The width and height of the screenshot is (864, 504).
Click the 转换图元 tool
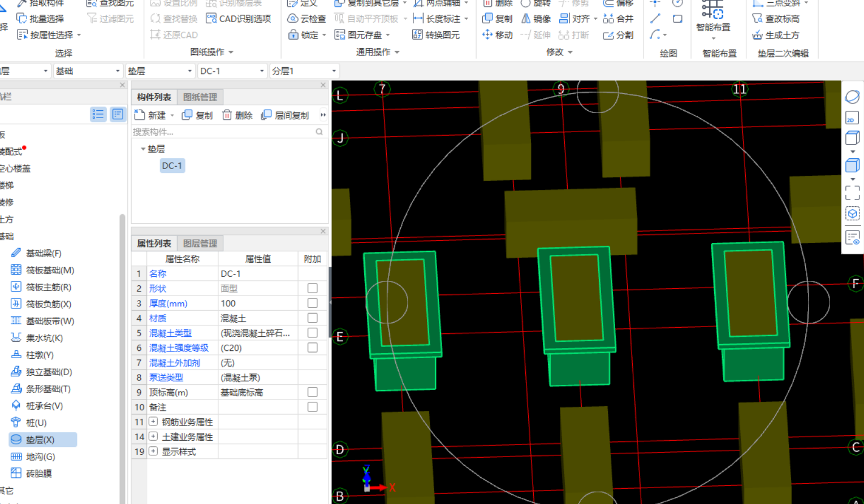[436, 35]
